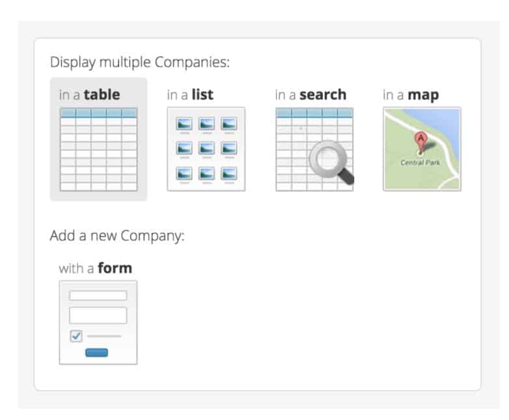The image size is (509, 420).
Task: Click the top-left thumbnail in list icon
Action: (184, 124)
